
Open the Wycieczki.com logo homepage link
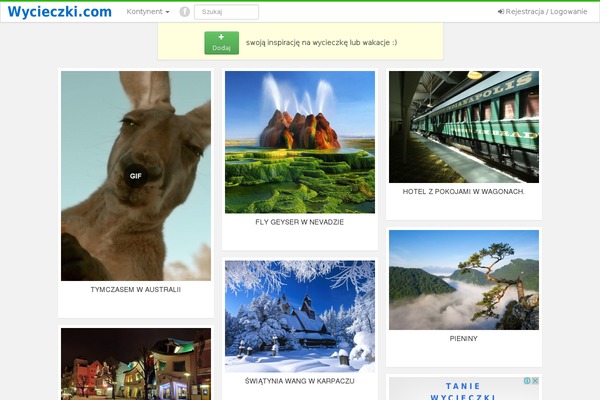(x=60, y=12)
